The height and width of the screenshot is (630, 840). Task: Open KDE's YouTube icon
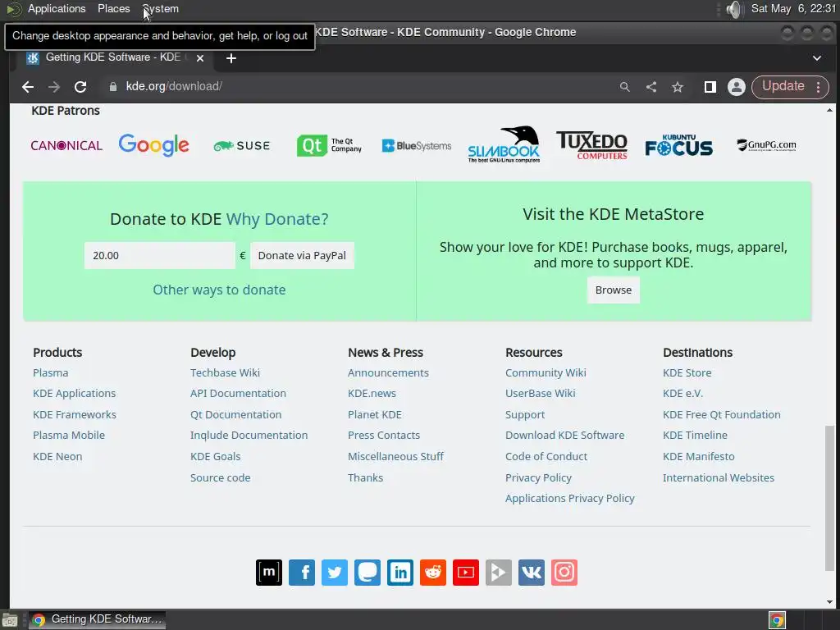(x=466, y=572)
